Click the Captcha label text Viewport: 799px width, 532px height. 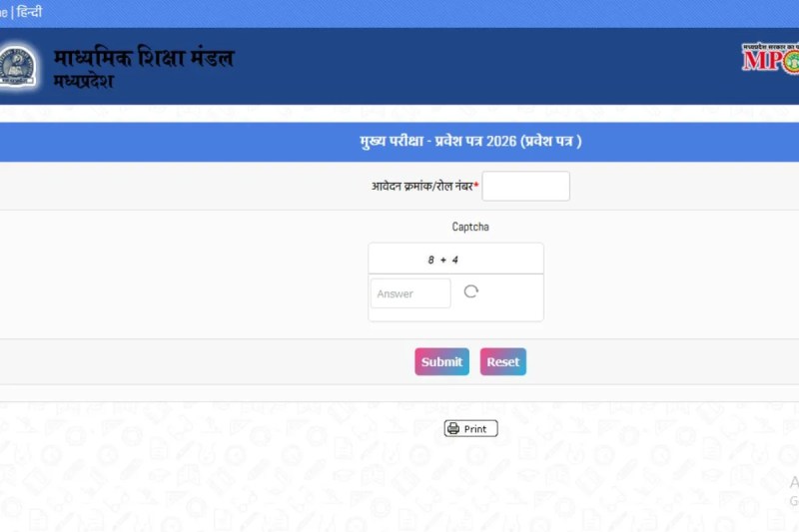tap(470, 227)
